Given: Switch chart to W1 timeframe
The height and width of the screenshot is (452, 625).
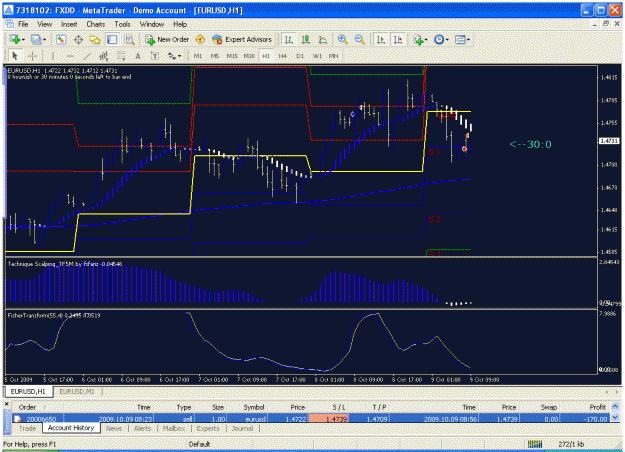Looking at the screenshot, I should pyautogui.click(x=317, y=56).
